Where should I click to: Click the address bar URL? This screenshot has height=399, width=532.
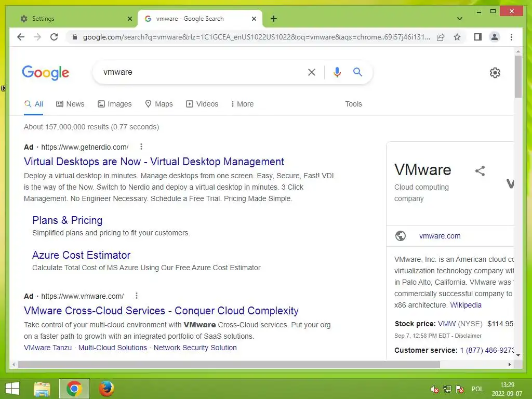click(x=257, y=37)
